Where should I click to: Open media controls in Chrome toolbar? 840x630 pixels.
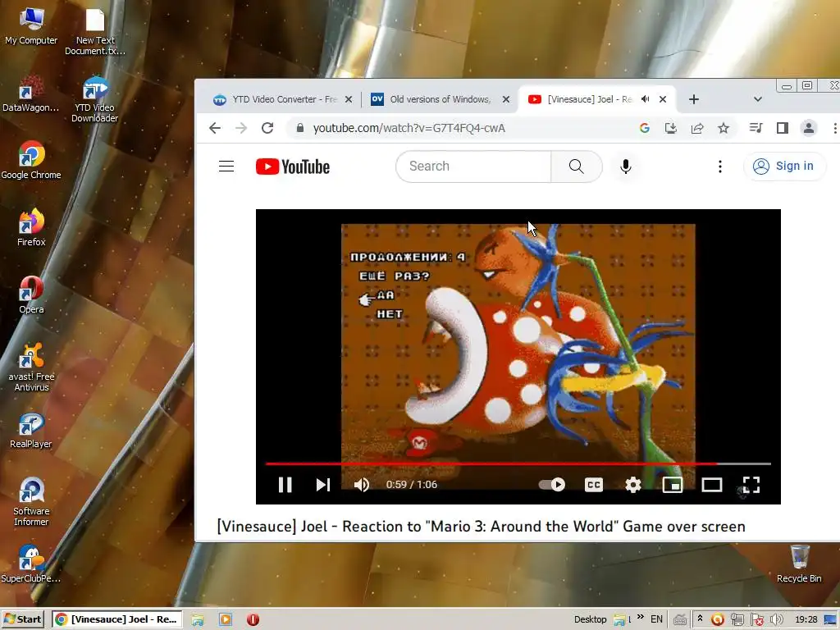[x=756, y=128]
